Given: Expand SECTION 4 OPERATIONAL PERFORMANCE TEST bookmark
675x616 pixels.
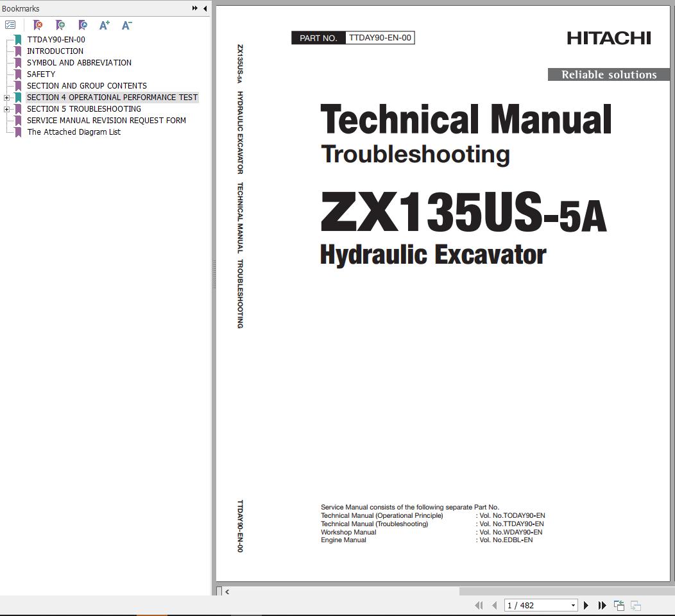Looking at the screenshot, I should (x=6, y=98).
